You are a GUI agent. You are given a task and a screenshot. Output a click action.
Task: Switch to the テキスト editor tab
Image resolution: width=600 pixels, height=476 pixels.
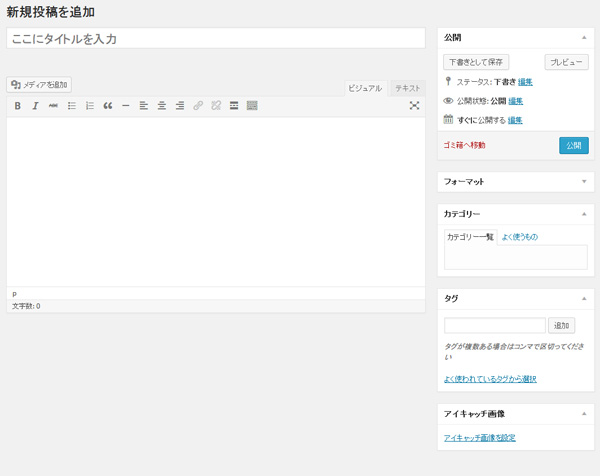click(408, 88)
